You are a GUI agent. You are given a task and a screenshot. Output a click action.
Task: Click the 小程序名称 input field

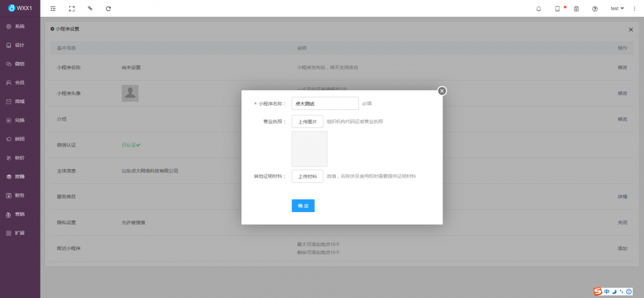(x=325, y=103)
